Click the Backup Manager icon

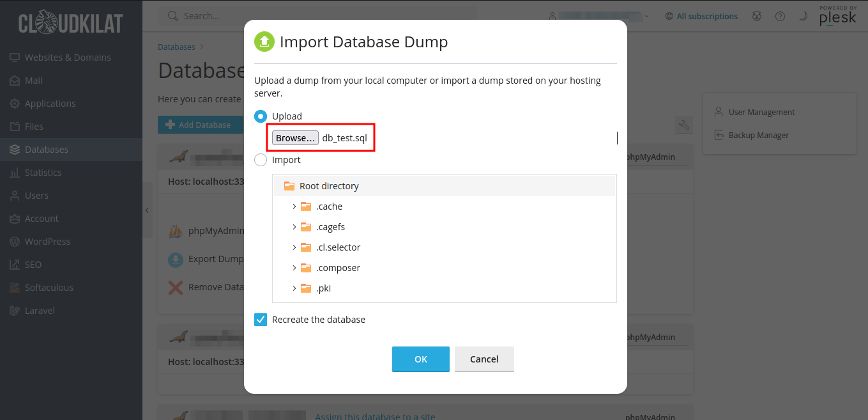tap(719, 136)
